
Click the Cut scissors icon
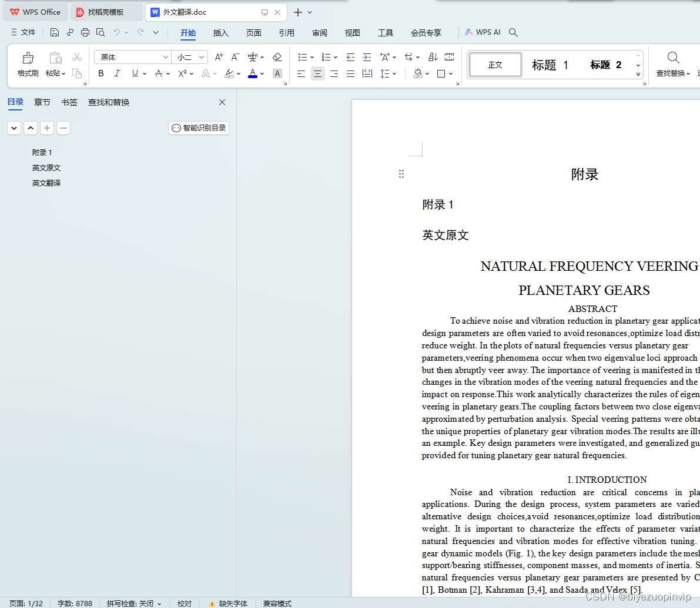click(77, 57)
